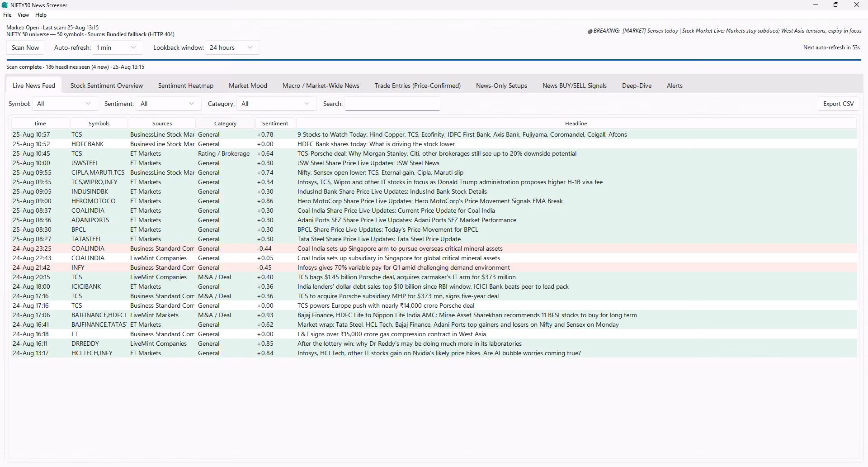
Task: Open the Category filter dropdown
Action: coord(276,104)
